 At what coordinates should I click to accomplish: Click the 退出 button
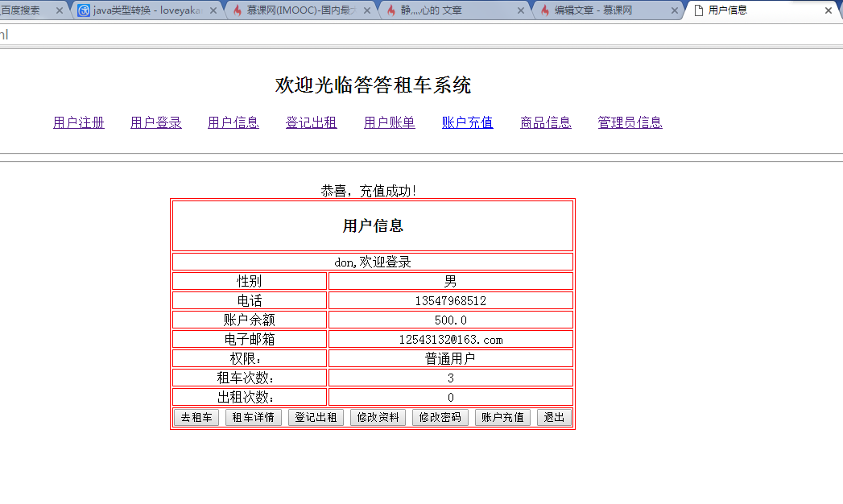point(554,418)
